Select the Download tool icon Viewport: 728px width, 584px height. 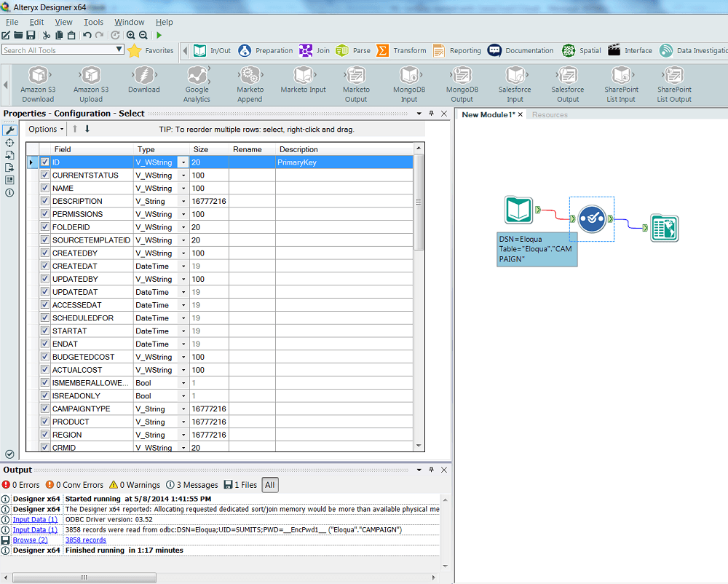pyautogui.click(x=144, y=80)
